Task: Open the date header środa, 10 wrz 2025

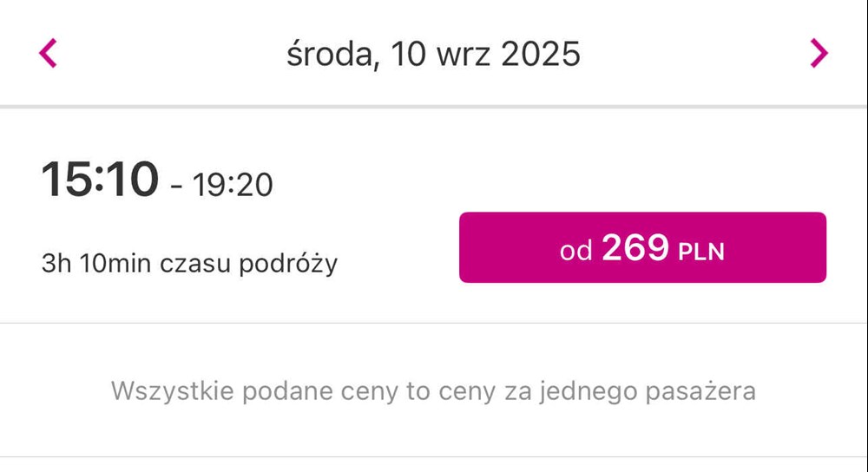Action: (433, 54)
